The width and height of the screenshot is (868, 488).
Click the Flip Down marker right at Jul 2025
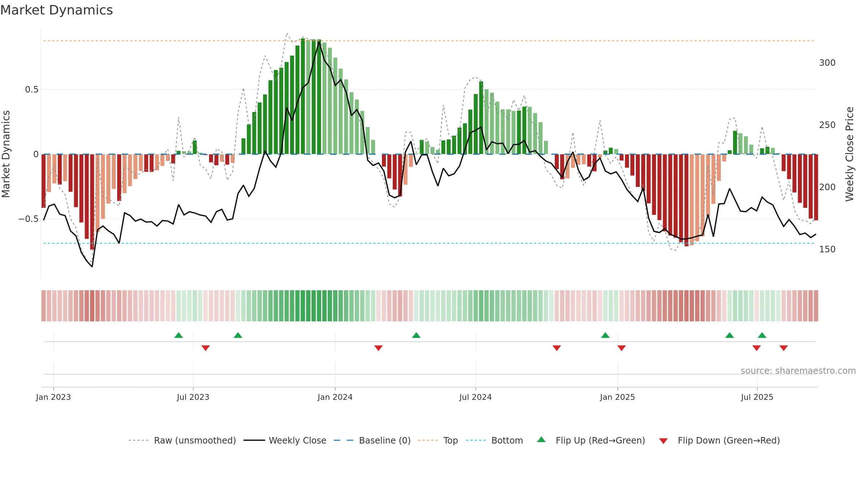point(757,348)
